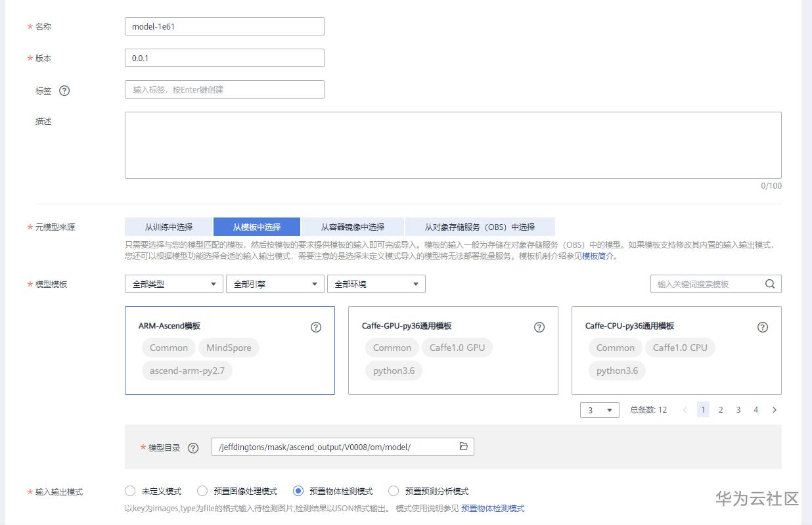812x525 pixels.
Task: Select 预置图像处理模式 radio option
Action: coord(202,491)
